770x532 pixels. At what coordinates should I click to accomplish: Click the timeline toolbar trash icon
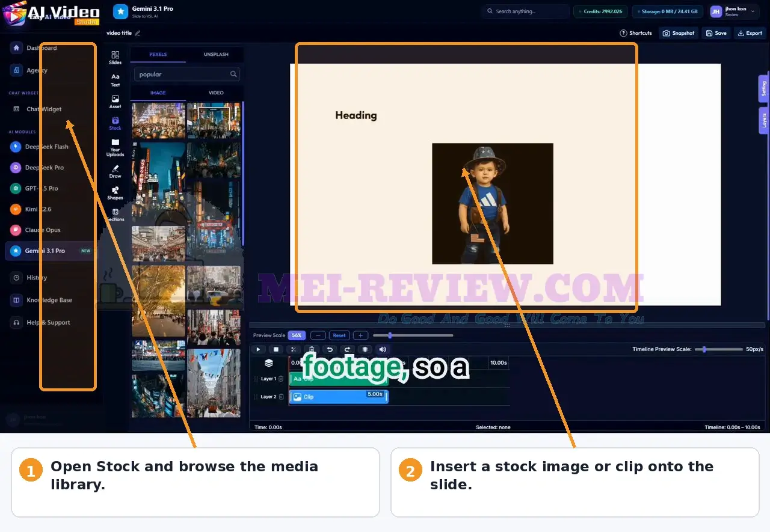point(312,349)
